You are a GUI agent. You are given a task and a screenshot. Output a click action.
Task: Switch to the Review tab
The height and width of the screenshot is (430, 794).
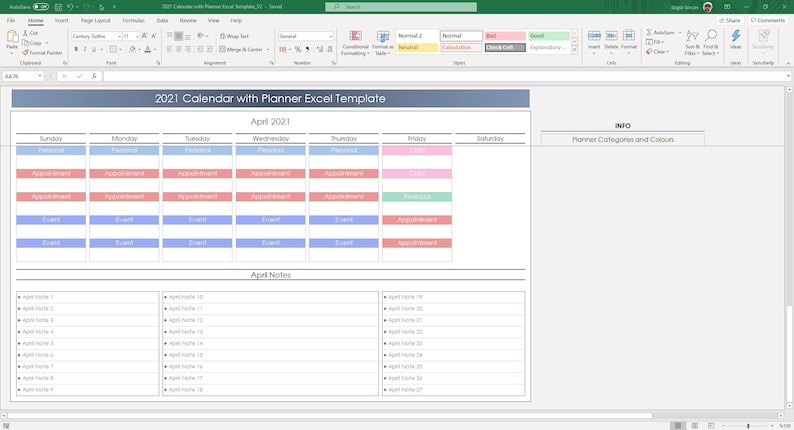(x=187, y=21)
